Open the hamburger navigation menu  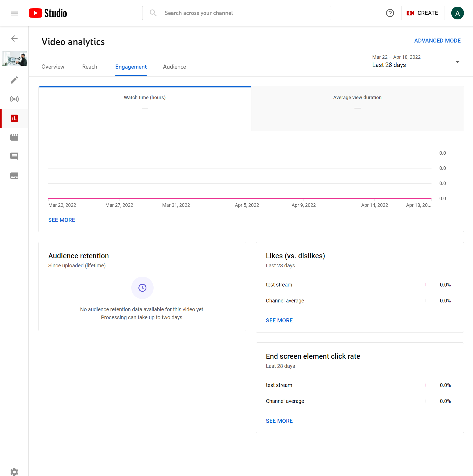14,13
